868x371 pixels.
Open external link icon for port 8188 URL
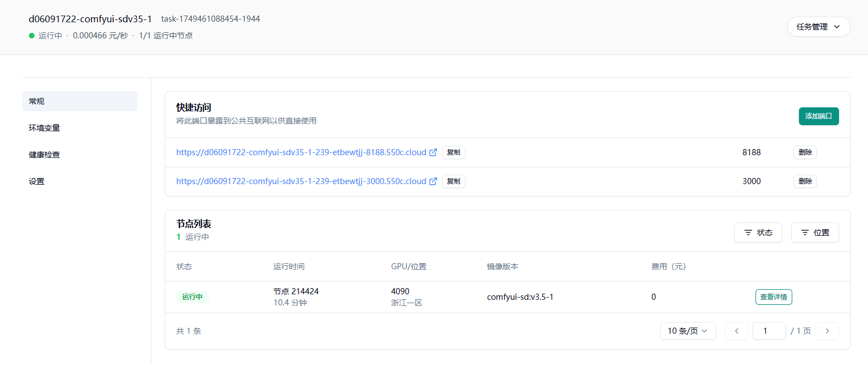[433, 152]
